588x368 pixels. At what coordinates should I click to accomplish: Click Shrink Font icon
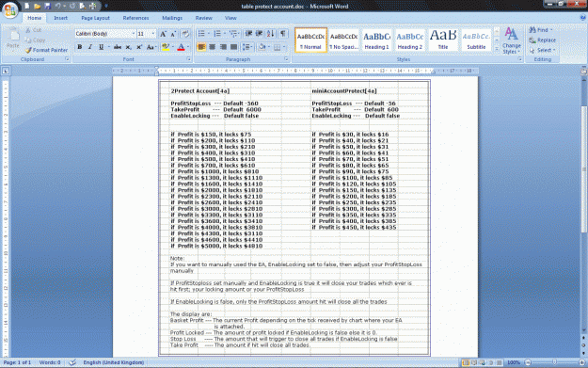(173, 34)
